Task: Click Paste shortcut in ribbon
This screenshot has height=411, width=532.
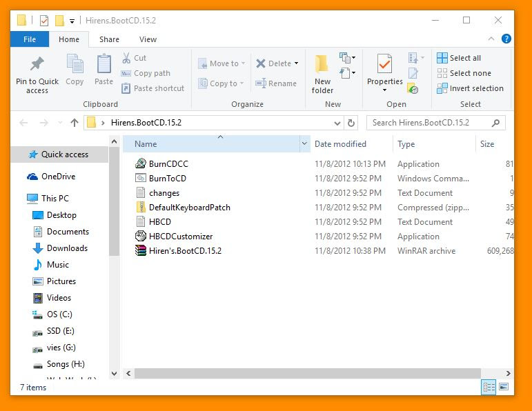Action: coord(152,88)
